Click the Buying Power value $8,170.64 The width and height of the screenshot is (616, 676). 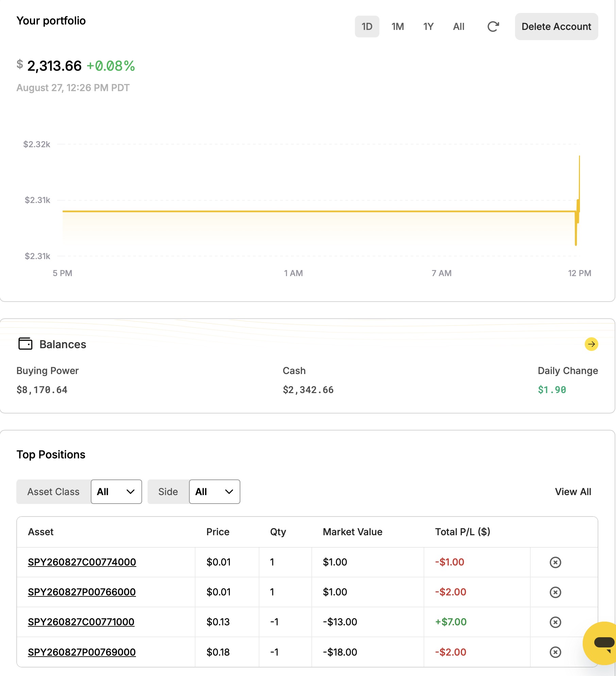point(42,390)
